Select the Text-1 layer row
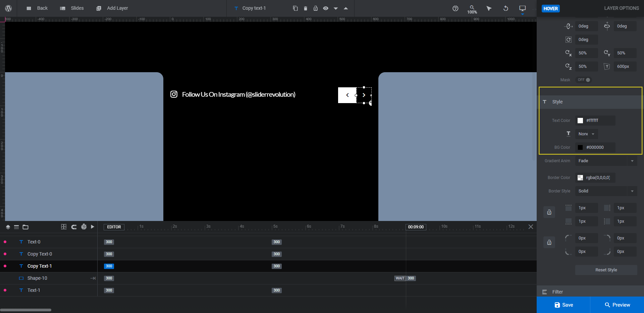Screen dimensions: 644x313 coord(49,290)
